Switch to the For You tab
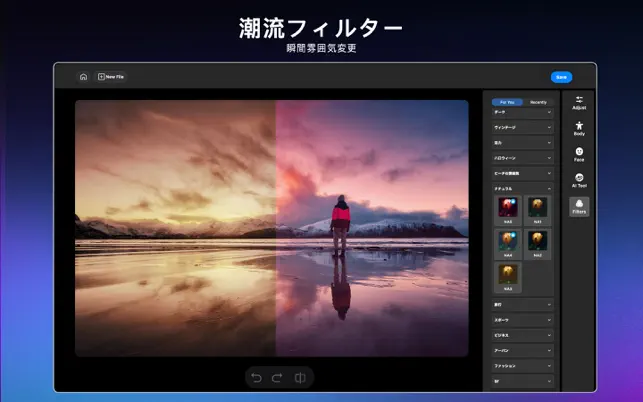 [507, 102]
